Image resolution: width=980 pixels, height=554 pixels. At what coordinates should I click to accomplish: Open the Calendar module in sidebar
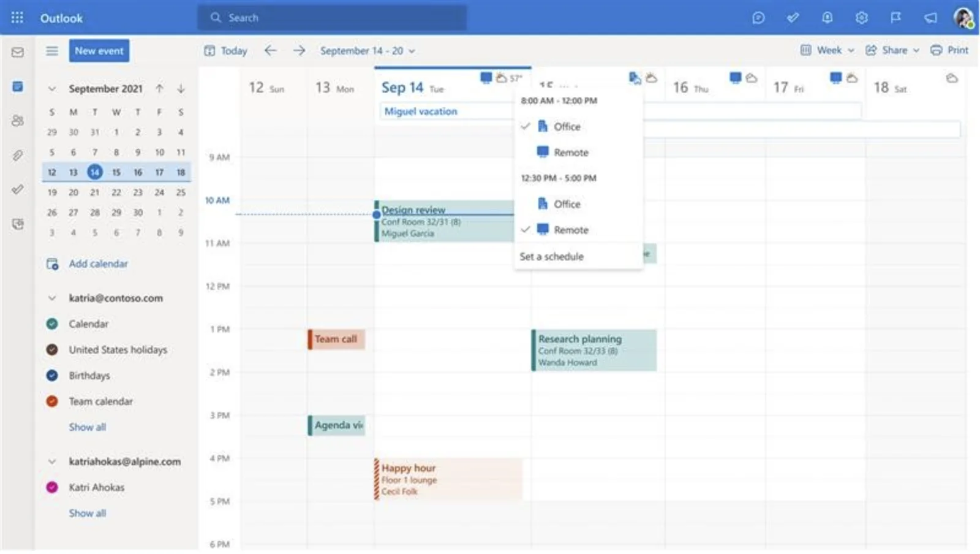(x=18, y=86)
